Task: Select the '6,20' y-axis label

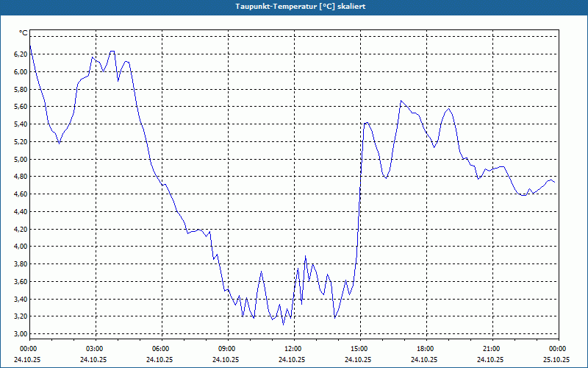Action: click(x=21, y=54)
